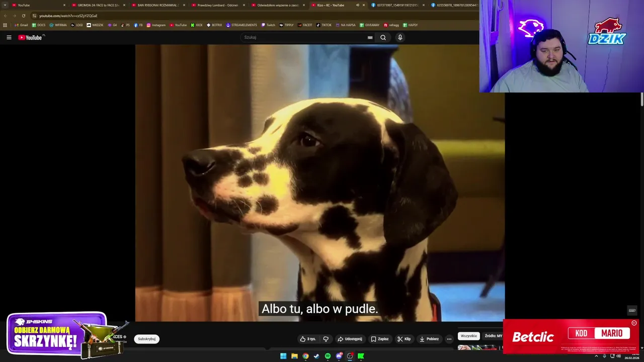Viewport: 644px width, 362px height.
Task: Open the FACEIT bookmark
Action: click(305, 25)
